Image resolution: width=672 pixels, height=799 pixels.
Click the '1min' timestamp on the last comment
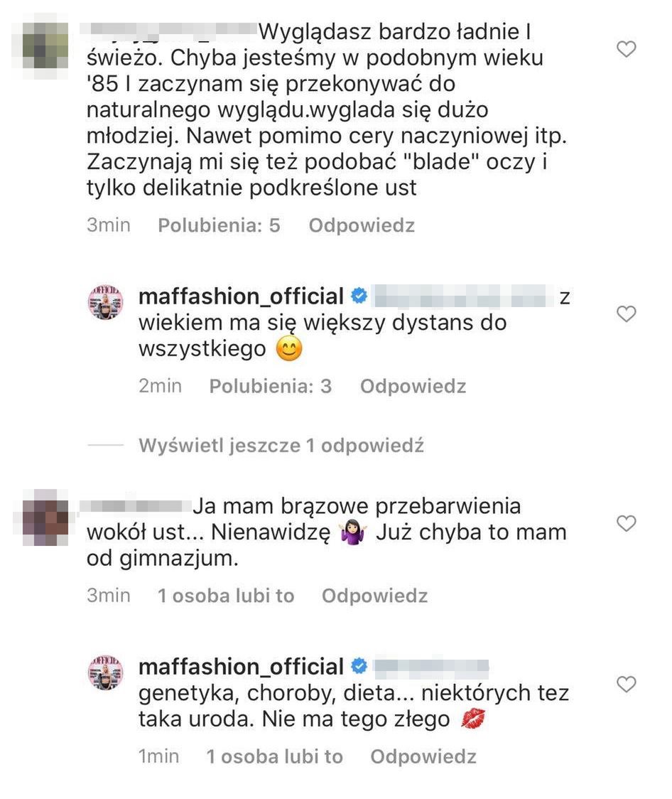click(x=159, y=756)
